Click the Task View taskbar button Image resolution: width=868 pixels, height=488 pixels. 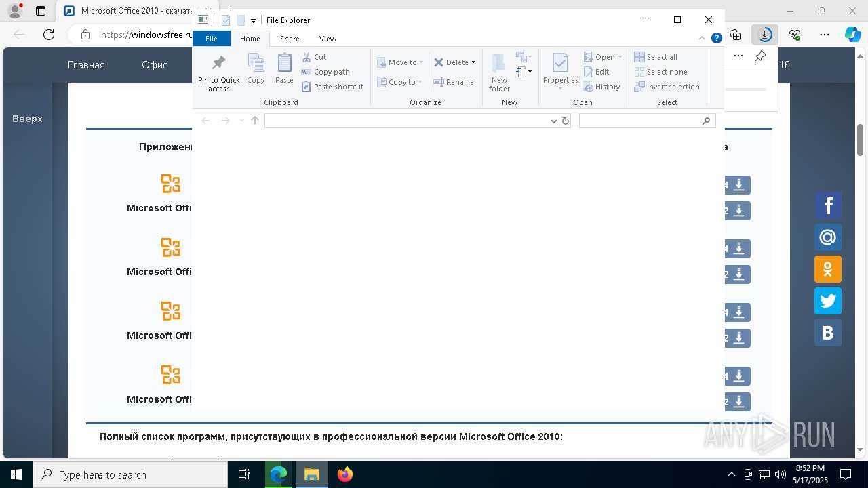click(244, 474)
